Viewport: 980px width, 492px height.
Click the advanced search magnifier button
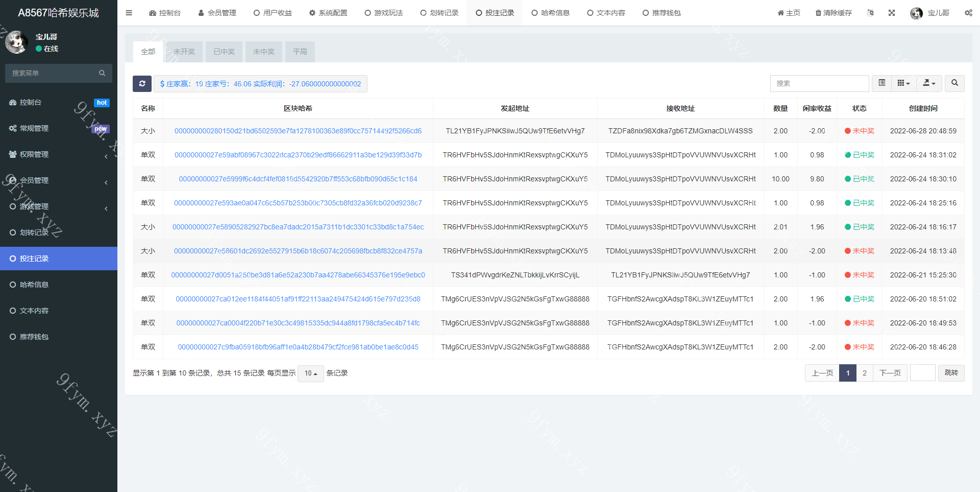click(954, 83)
